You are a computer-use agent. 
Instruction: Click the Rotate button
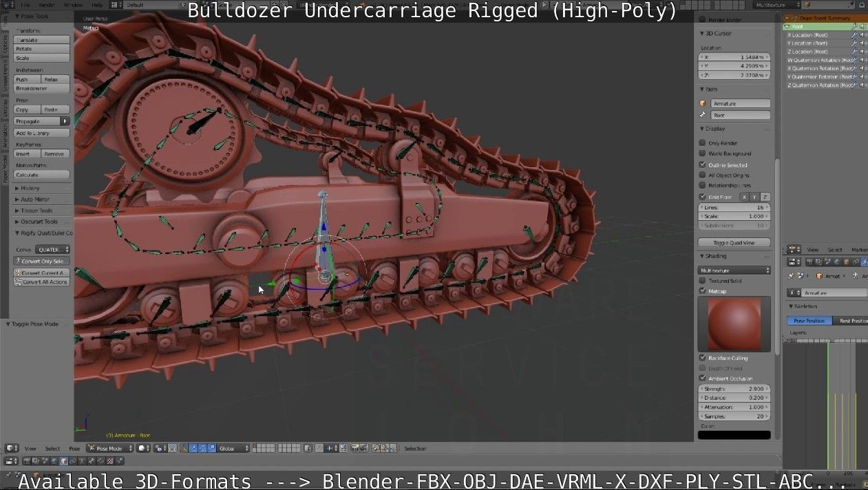42,49
